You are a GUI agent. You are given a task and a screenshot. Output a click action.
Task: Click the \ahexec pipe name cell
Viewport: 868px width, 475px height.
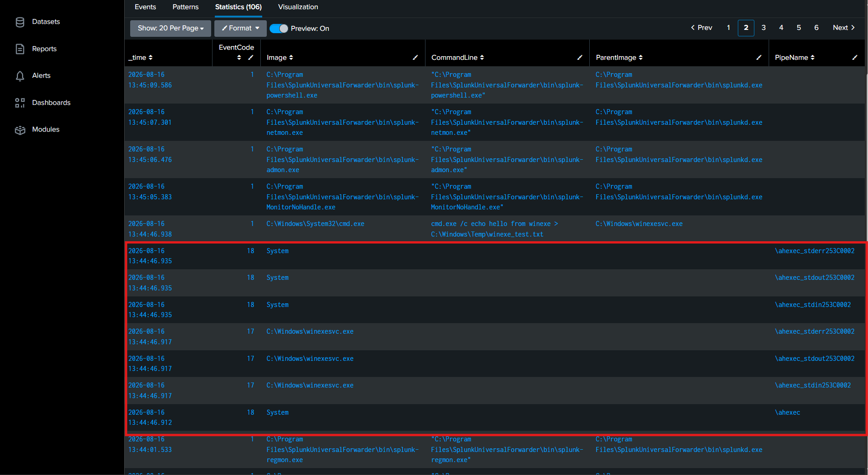coord(787,412)
